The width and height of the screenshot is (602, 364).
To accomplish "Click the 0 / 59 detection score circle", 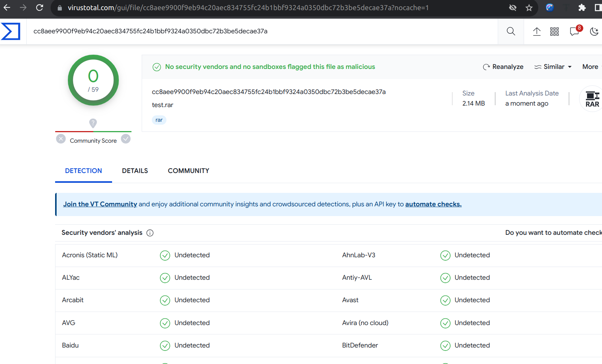I will [93, 80].
